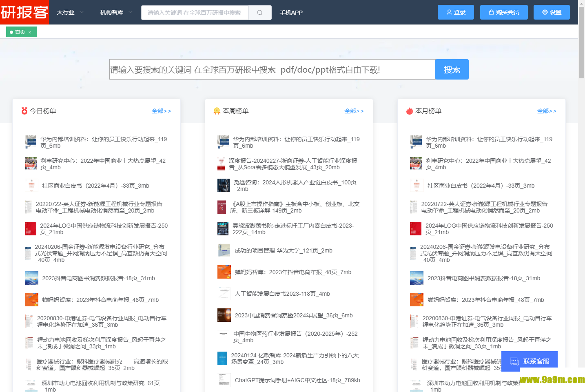This screenshot has width=585, height=392.
Task: Open 2023抖音电商图书 thumbnail in 本月榜单
Action: click(417, 278)
